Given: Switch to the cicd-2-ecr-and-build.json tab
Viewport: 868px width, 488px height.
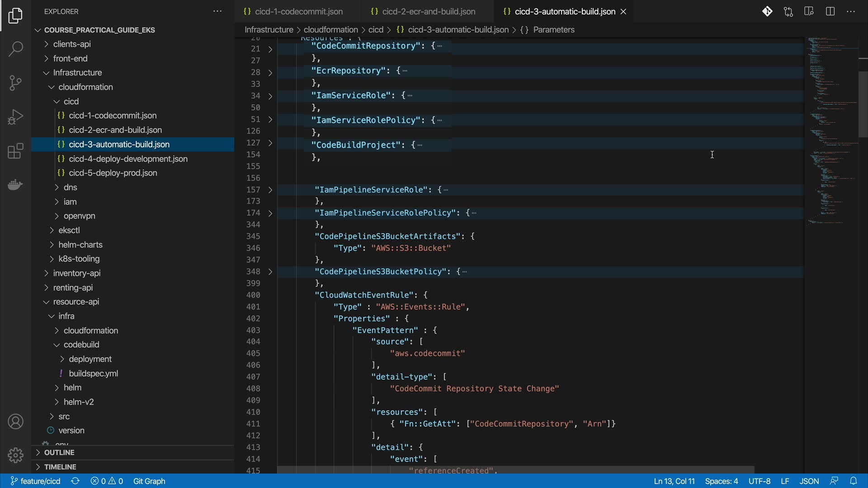Looking at the screenshot, I should click(x=428, y=12).
